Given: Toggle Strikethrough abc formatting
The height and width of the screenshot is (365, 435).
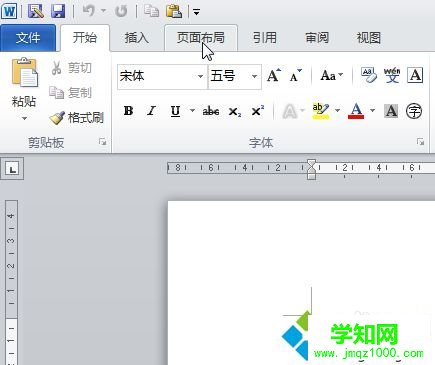Looking at the screenshot, I should (211, 111).
